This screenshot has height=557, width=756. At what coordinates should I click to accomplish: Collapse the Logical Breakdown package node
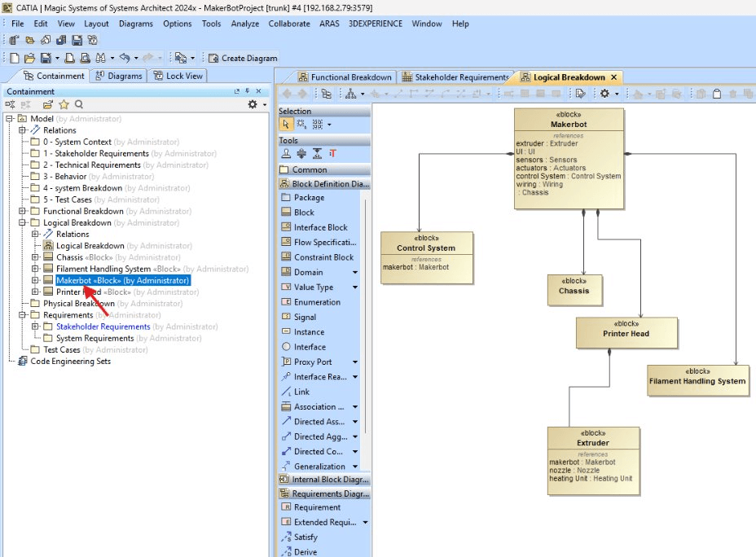(x=22, y=222)
